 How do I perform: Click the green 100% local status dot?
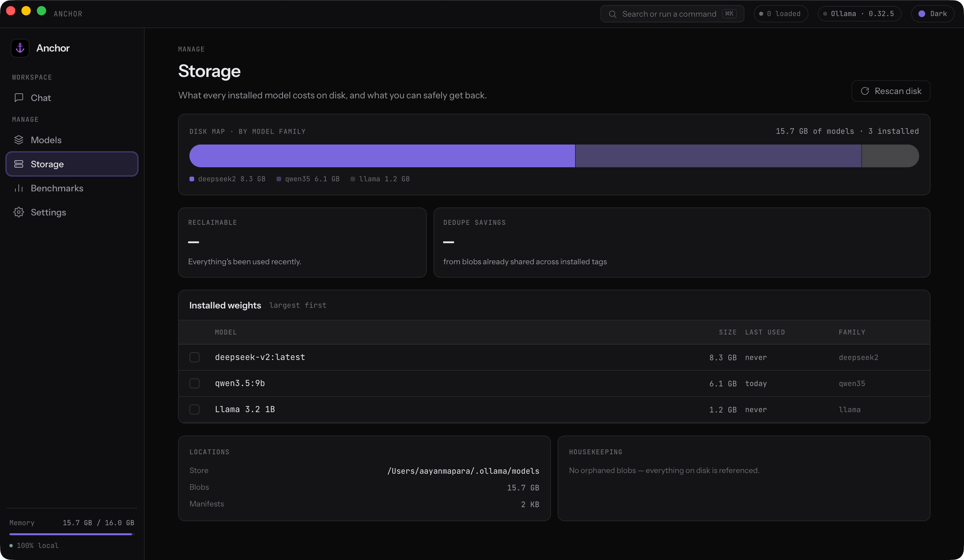pos(11,546)
